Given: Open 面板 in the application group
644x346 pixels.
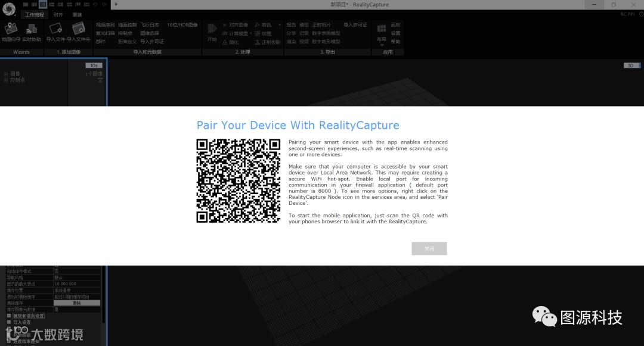Looking at the screenshot, I should pos(395,25).
